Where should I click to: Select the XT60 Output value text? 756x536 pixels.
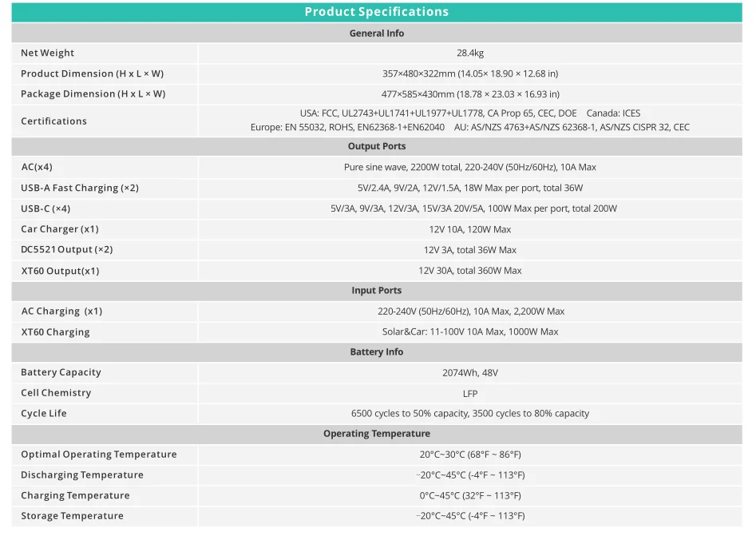tap(470, 271)
